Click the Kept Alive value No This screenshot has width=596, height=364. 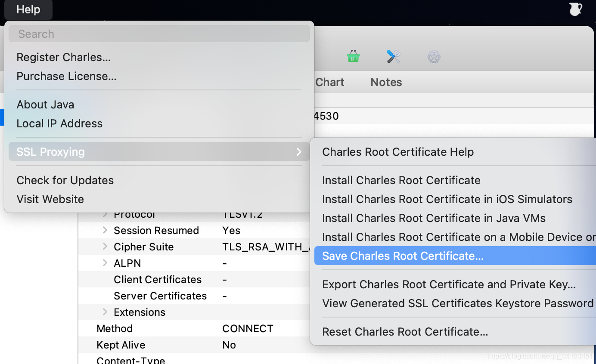[x=229, y=345]
